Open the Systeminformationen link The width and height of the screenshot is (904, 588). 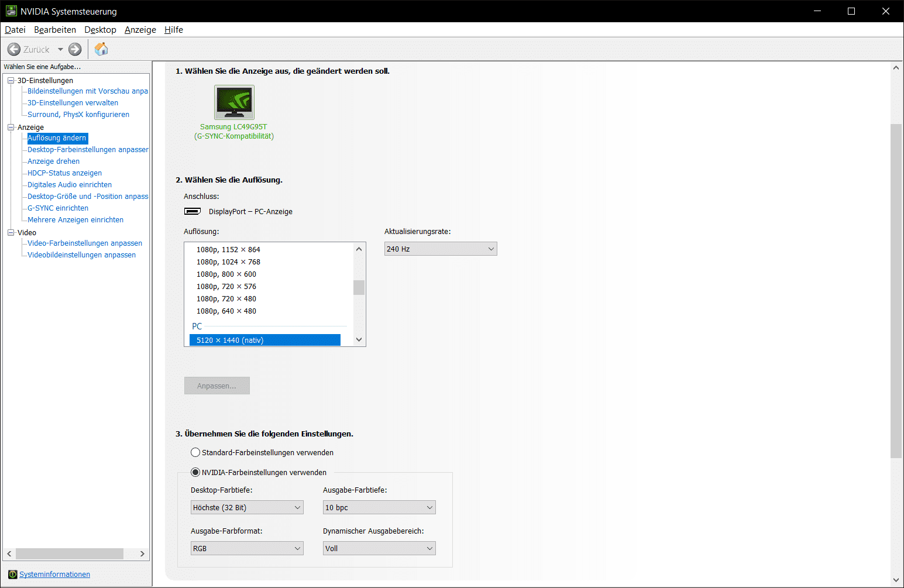point(54,575)
